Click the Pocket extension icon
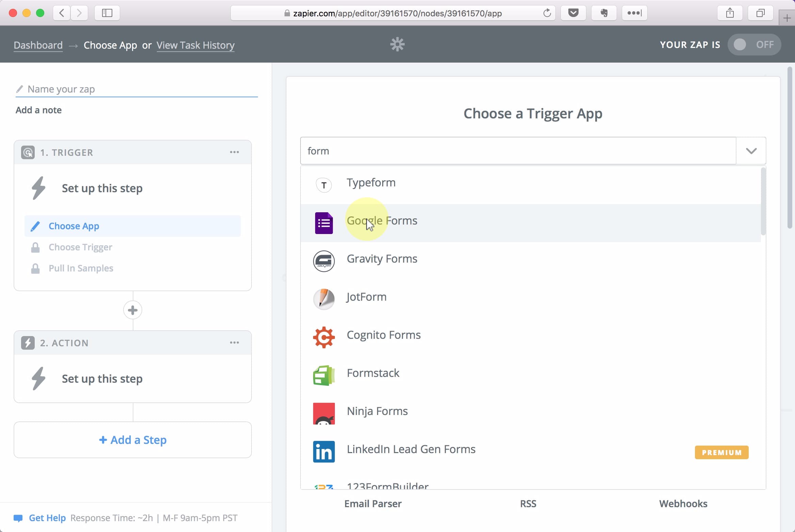Viewport: 795px width, 532px height. (573, 13)
